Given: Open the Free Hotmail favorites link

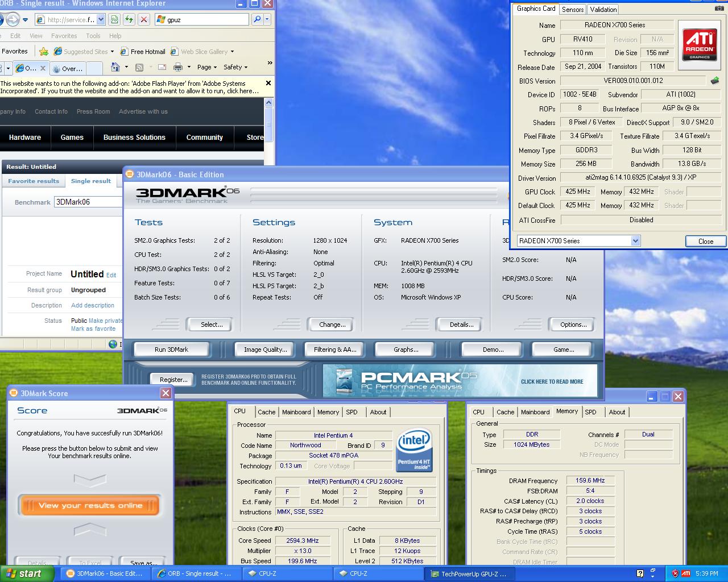Looking at the screenshot, I should pos(142,51).
